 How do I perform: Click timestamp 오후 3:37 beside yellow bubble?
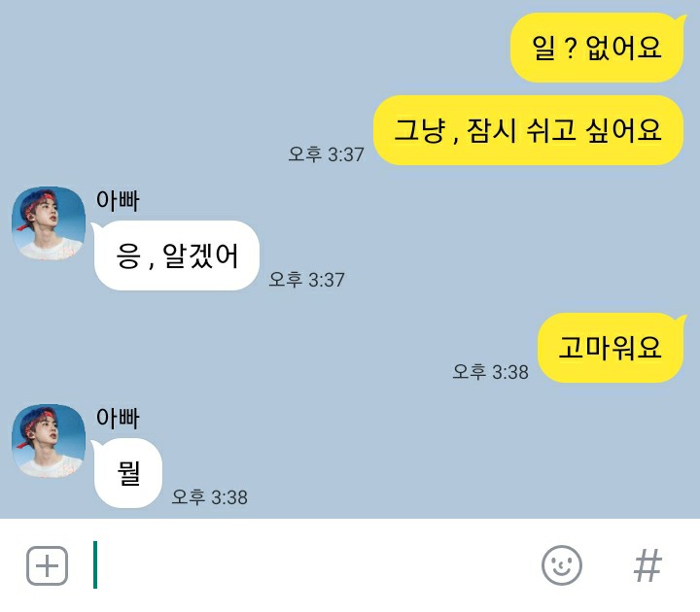click(327, 154)
